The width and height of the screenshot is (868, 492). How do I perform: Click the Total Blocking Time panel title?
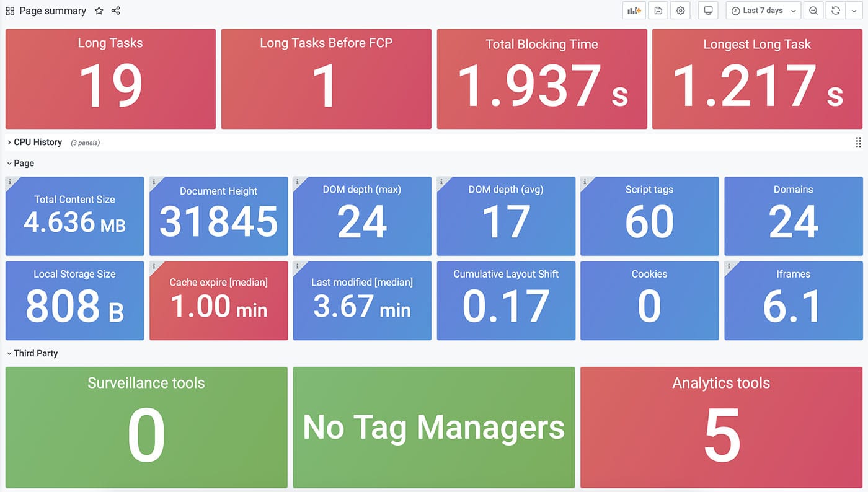[542, 45]
